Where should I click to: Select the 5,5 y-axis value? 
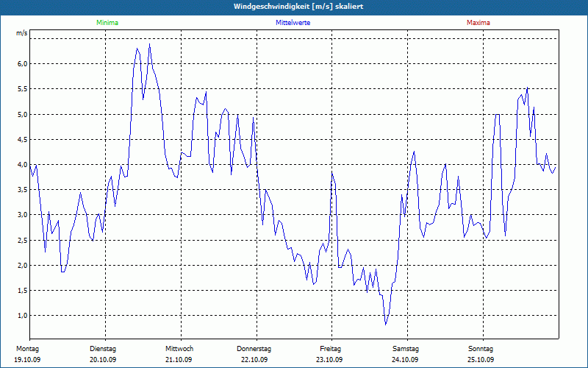(23, 89)
